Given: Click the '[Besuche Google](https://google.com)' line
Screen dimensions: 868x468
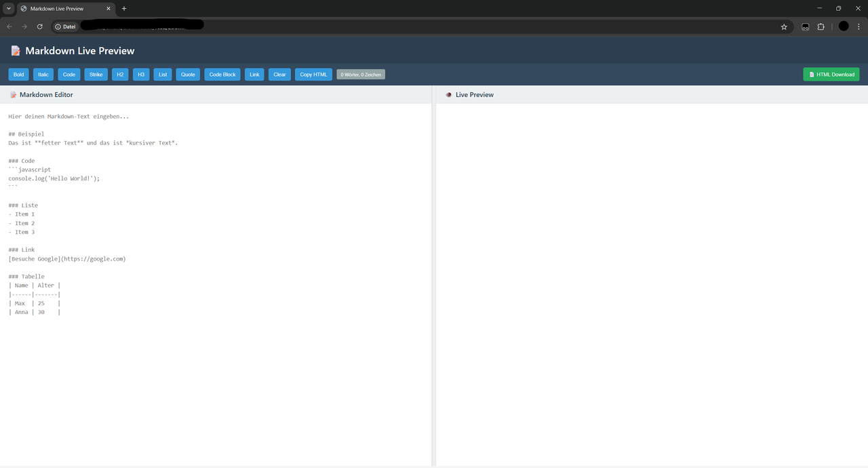Looking at the screenshot, I should (67, 258).
